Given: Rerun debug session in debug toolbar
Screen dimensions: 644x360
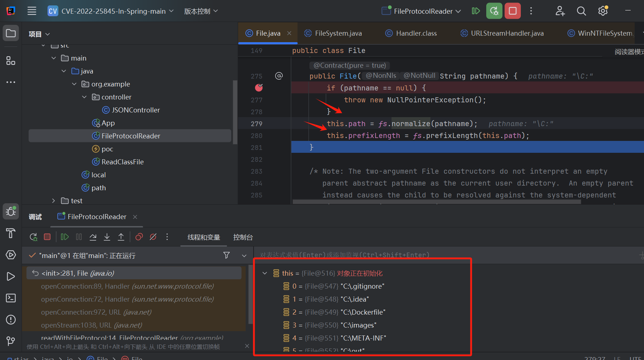Looking at the screenshot, I should click(x=33, y=237).
